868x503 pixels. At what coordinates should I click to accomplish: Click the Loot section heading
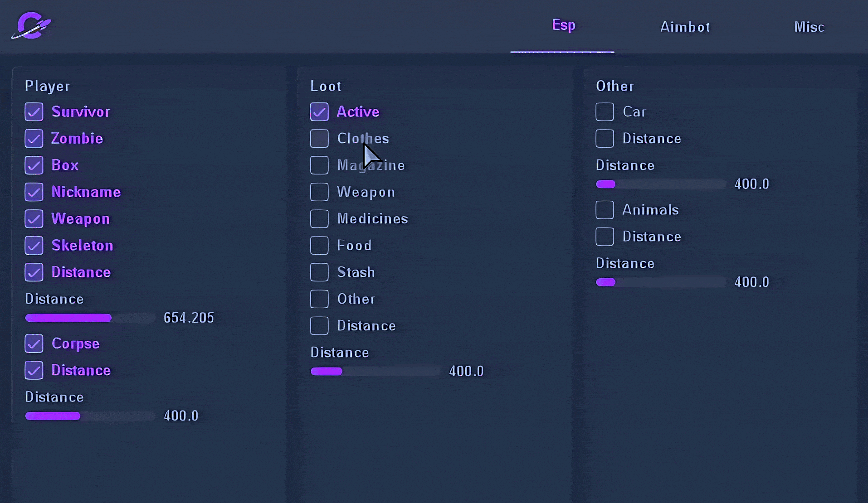(326, 86)
